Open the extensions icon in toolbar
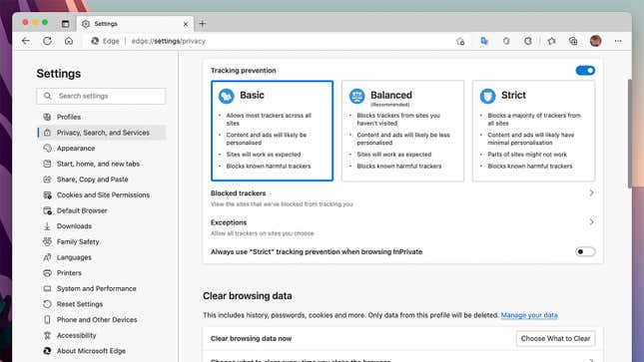This screenshot has height=362, width=644. (x=506, y=41)
